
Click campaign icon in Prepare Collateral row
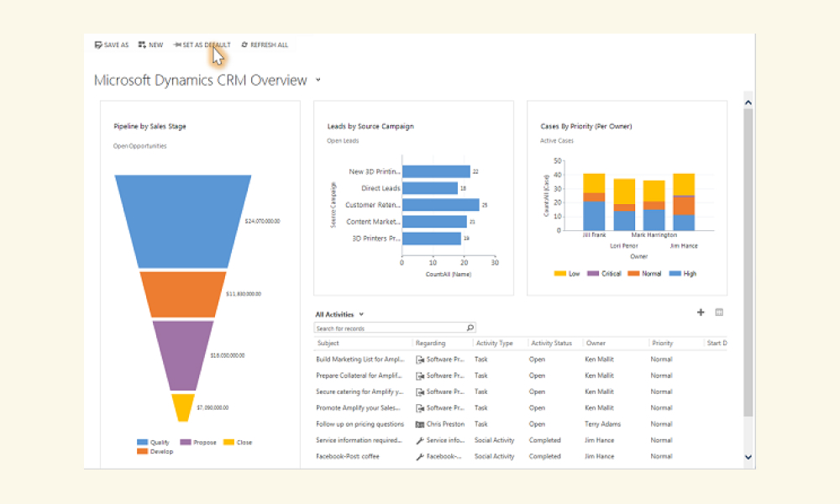(420, 376)
